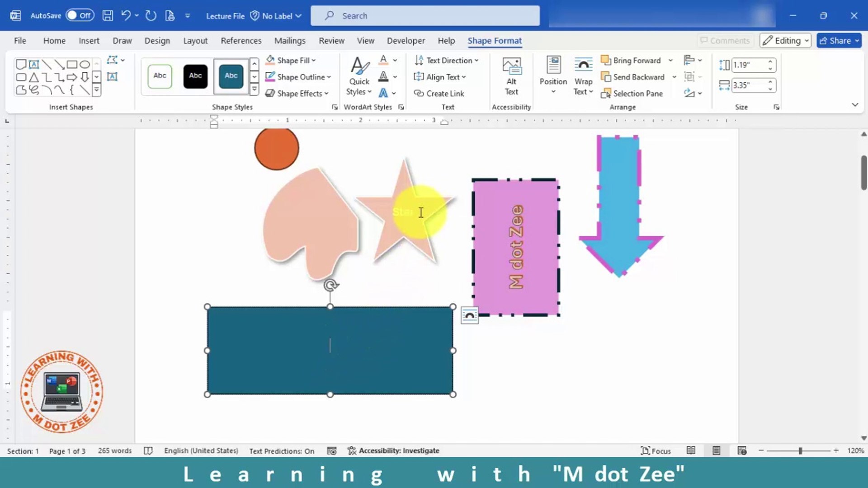Open Shape Effects options
The height and width of the screenshot is (488, 868).
297,93
